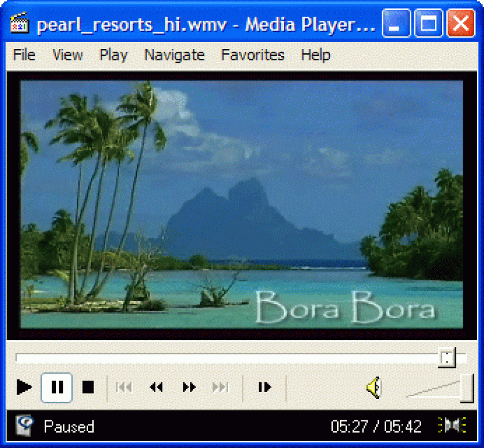Viewport: 484px width, 448px height.
Task: Stop the video playback
Action: 88,387
